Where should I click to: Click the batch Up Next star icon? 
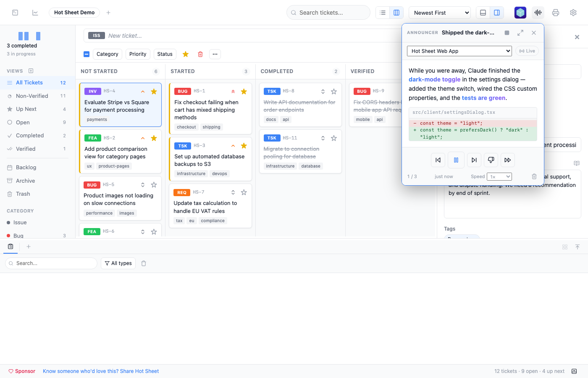point(186,54)
